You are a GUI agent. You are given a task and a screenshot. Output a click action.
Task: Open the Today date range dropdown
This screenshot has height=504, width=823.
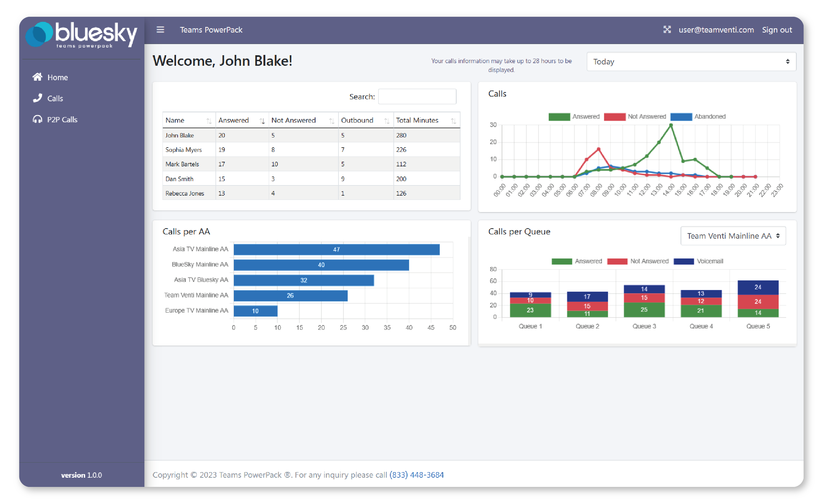click(x=691, y=61)
